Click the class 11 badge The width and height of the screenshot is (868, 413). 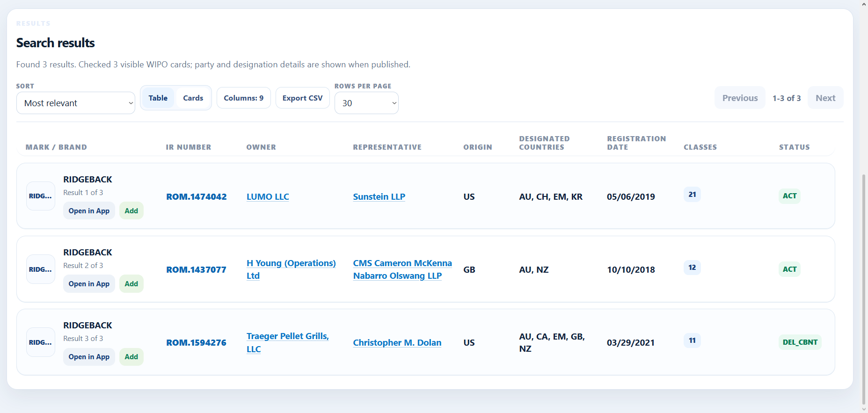[x=692, y=341]
